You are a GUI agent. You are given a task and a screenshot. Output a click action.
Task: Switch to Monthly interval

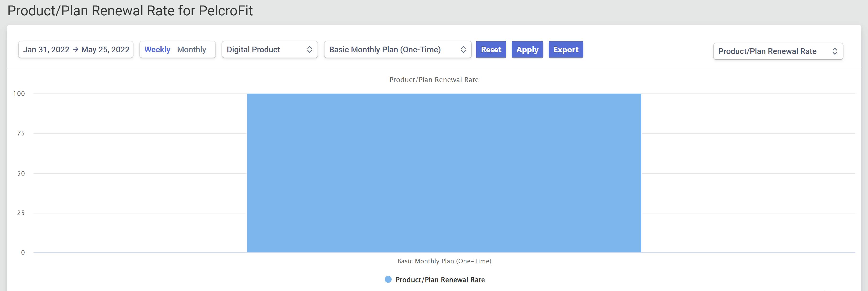pyautogui.click(x=191, y=49)
